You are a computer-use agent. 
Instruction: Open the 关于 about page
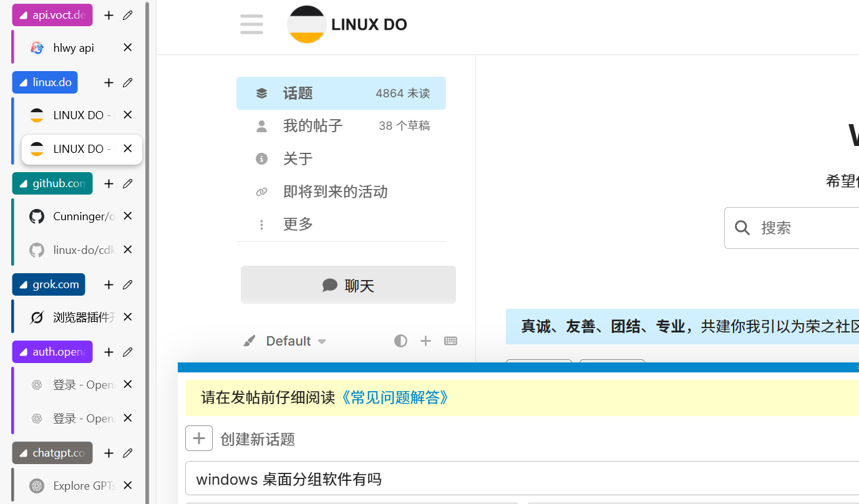[341, 158]
